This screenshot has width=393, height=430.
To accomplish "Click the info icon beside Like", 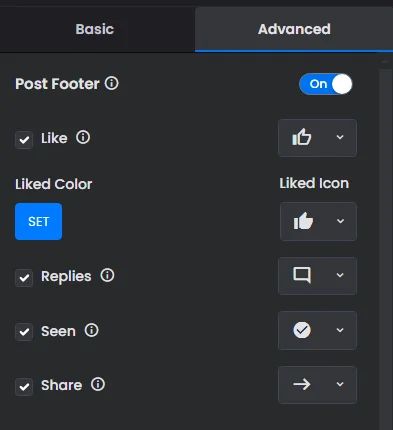I will point(83,137).
